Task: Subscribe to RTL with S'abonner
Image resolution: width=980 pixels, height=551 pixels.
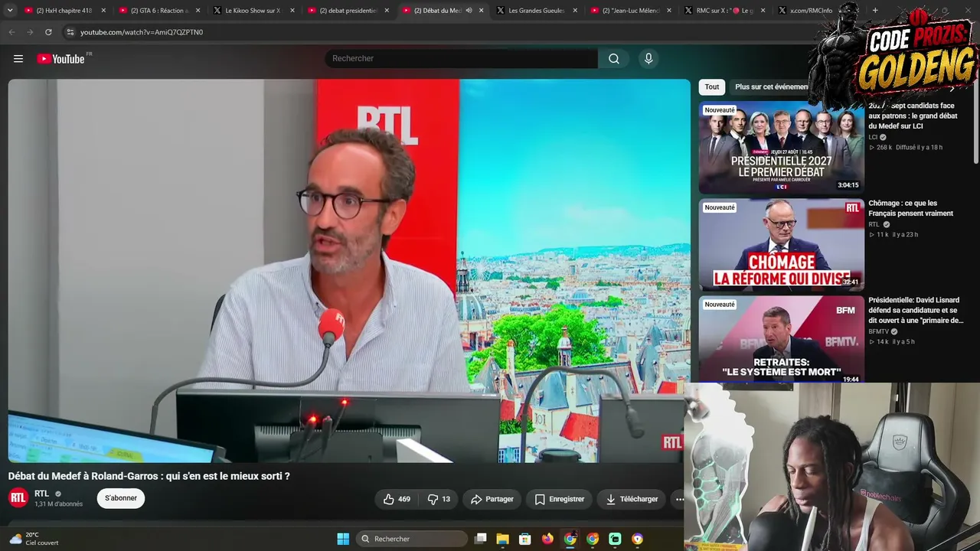Action: point(121,498)
